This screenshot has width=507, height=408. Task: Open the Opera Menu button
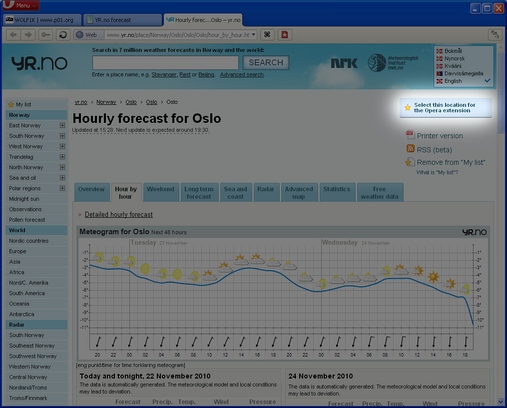(21, 5)
